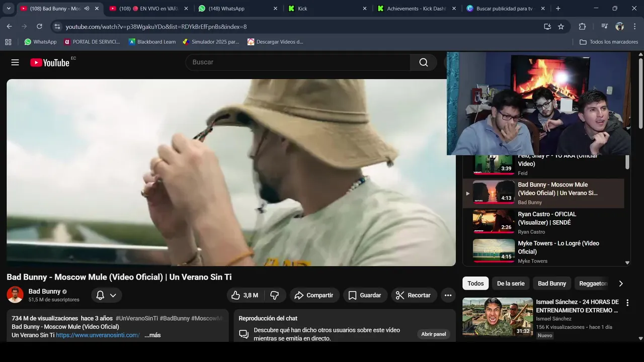Viewport: 644px width, 362px height.
Task: Open a new tab with plus button
Action: coord(558,9)
